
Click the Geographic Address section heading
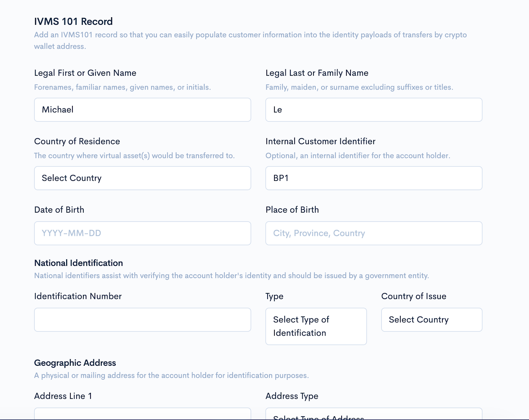[75, 363]
